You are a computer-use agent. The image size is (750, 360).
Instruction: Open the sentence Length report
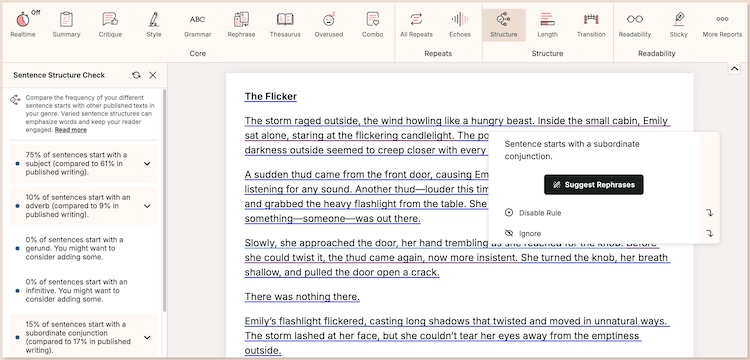(547, 24)
